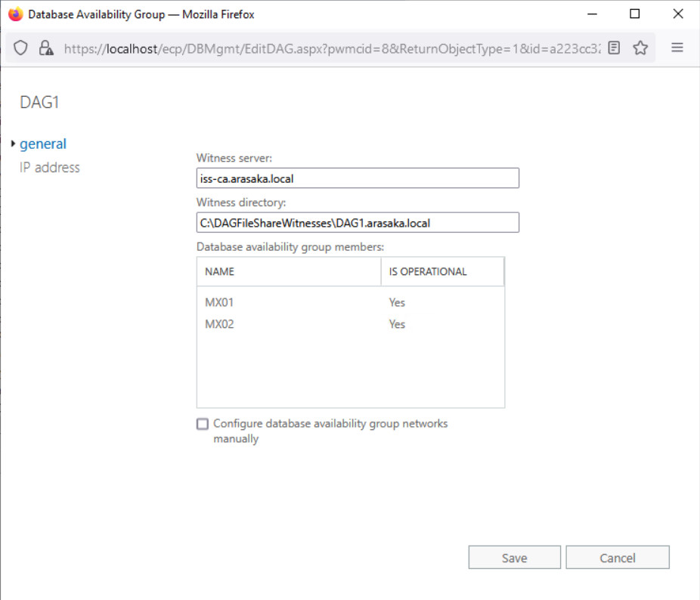The image size is (700, 600).
Task: Click the Firefox logo in title bar
Action: click(15, 14)
